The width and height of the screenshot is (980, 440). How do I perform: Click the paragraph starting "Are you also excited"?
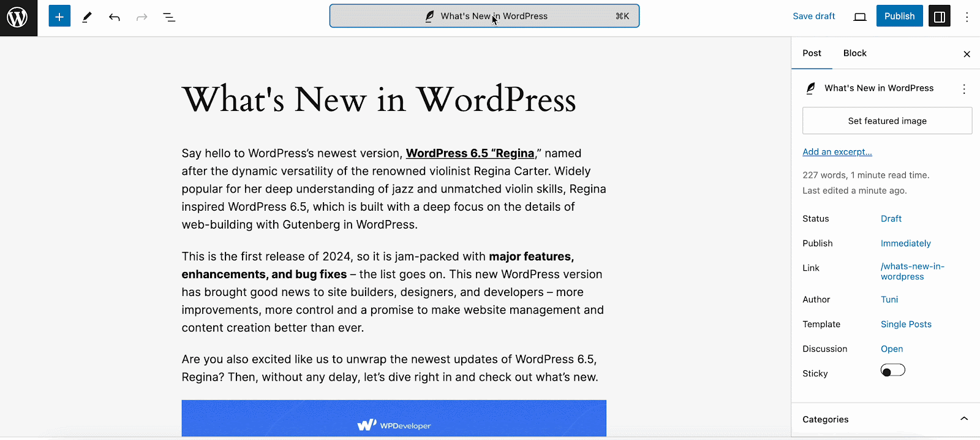(394, 368)
